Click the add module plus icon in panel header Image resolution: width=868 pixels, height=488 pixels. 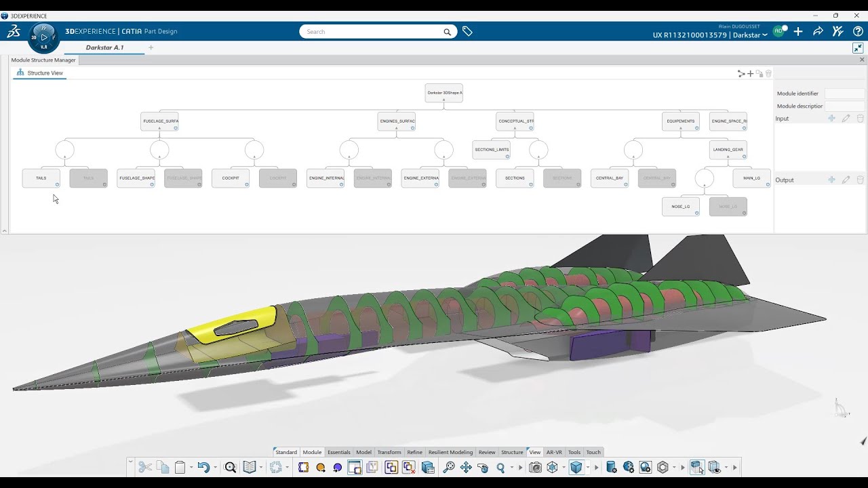point(750,73)
